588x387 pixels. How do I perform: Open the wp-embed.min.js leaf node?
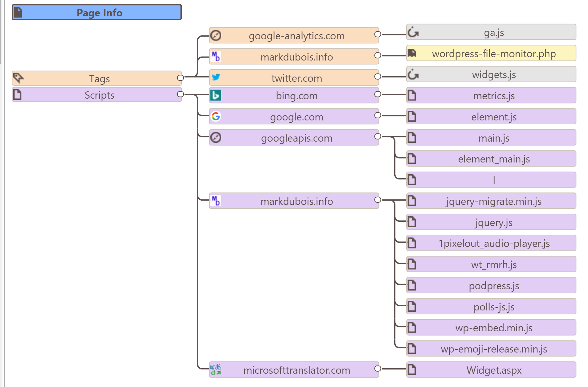pos(491,327)
